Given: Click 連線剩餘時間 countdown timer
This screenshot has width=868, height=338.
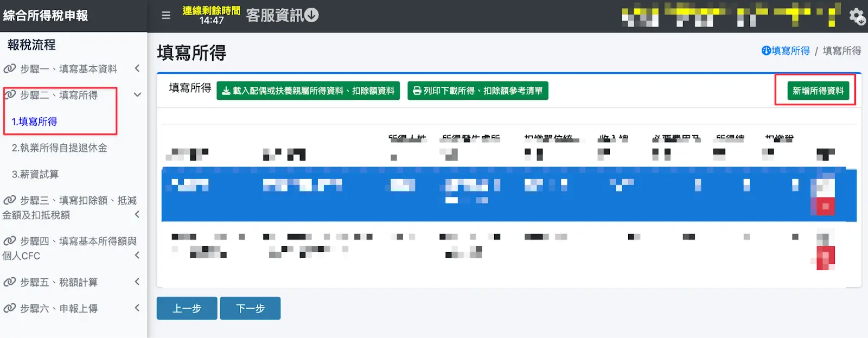Looking at the screenshot, I should pos(212,15).
